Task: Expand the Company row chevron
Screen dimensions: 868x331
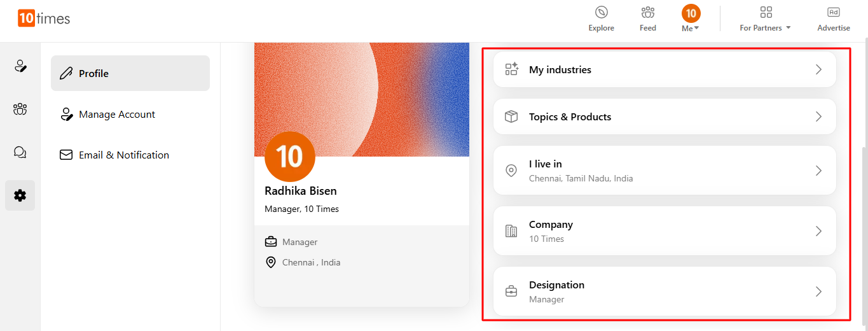Action: 818,231
